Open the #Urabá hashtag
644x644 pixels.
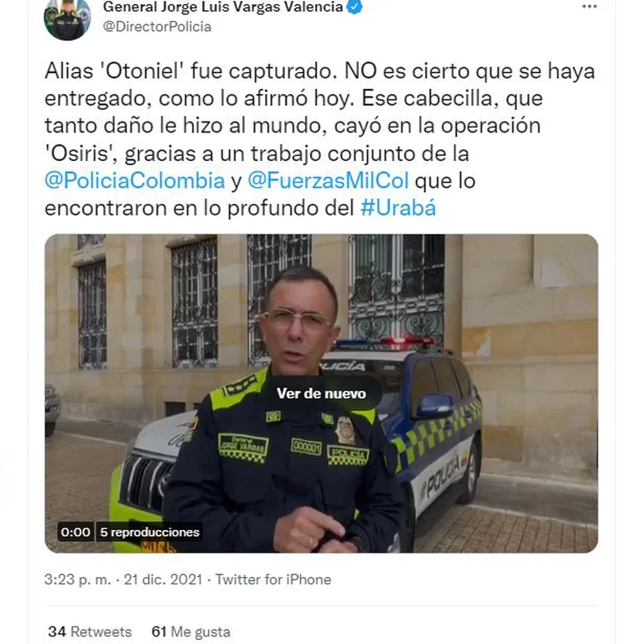click(398, 208)
